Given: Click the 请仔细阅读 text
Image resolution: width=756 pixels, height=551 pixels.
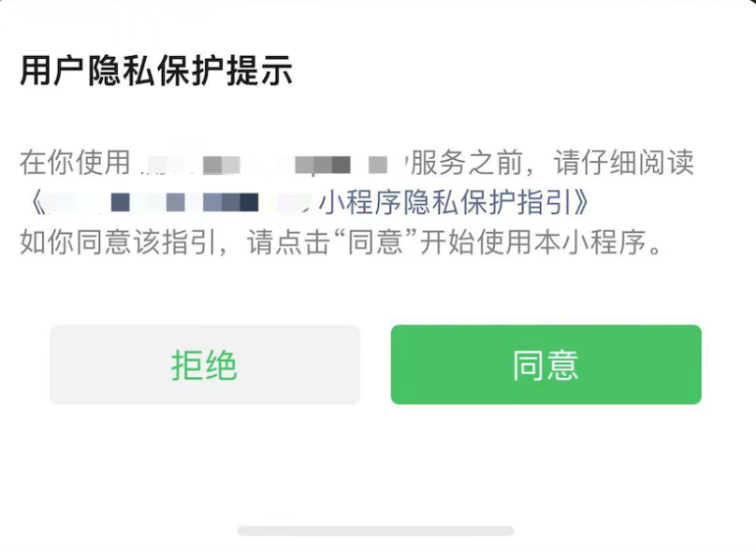Looking at the screenshot, I should (623, 163).
